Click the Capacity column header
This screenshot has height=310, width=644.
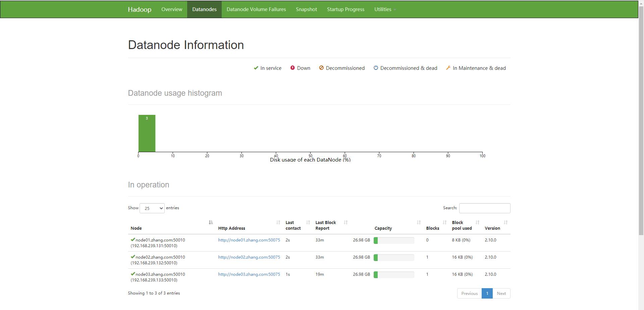(x=383, y=228)
